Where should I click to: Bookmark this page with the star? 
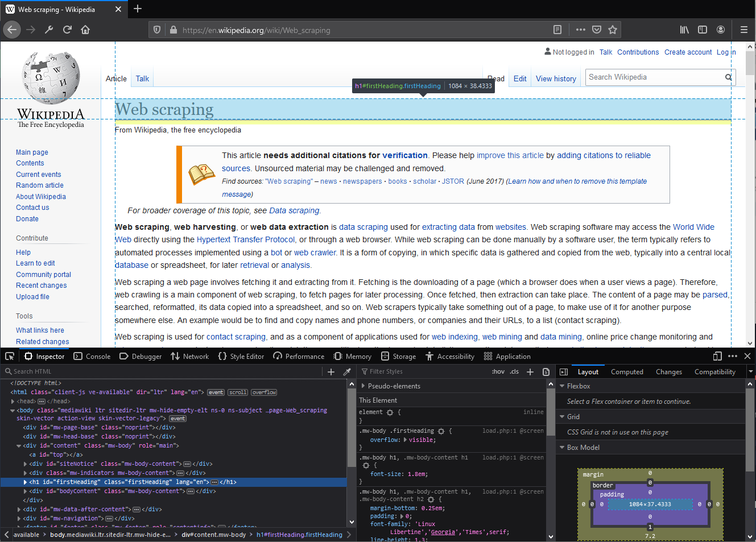[x=613, y=30]
